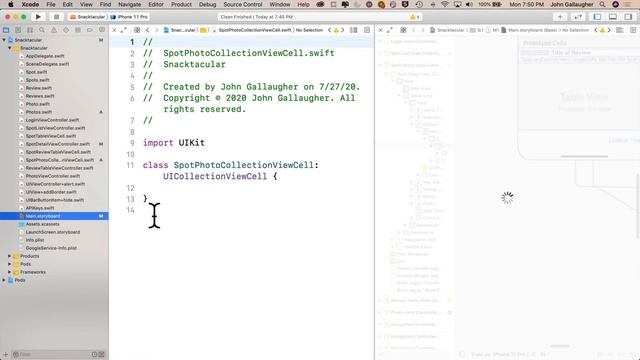Expand the bottom Pods project

[x=4, y=280]
